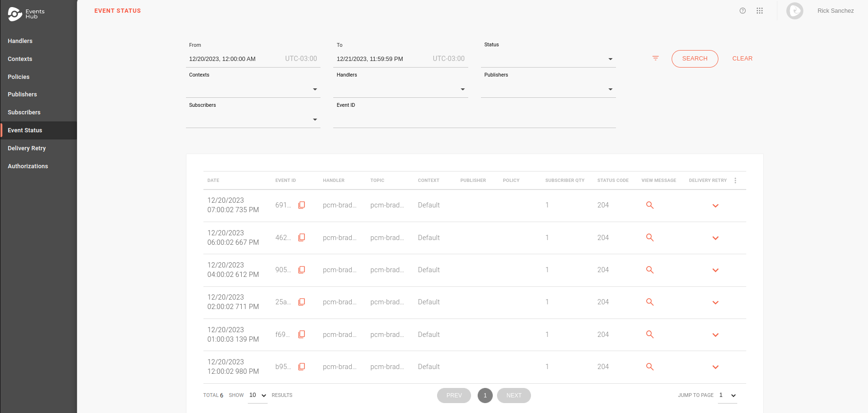The width and height of the screenshot is (868, 413).
Task: Change the results per page dropdown
Action: (257, 396)
